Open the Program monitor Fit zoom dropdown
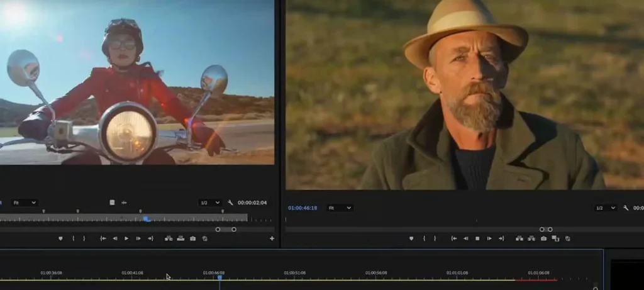This screenshot has height=290, width=644. pos(340,208)
